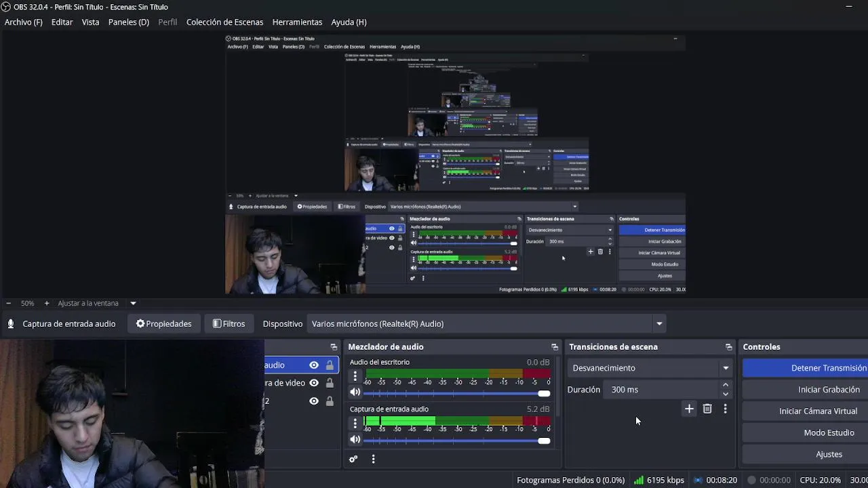Undock the sources panel with float icon
Viewport: 868px width, 488px height.
point(334,347)
